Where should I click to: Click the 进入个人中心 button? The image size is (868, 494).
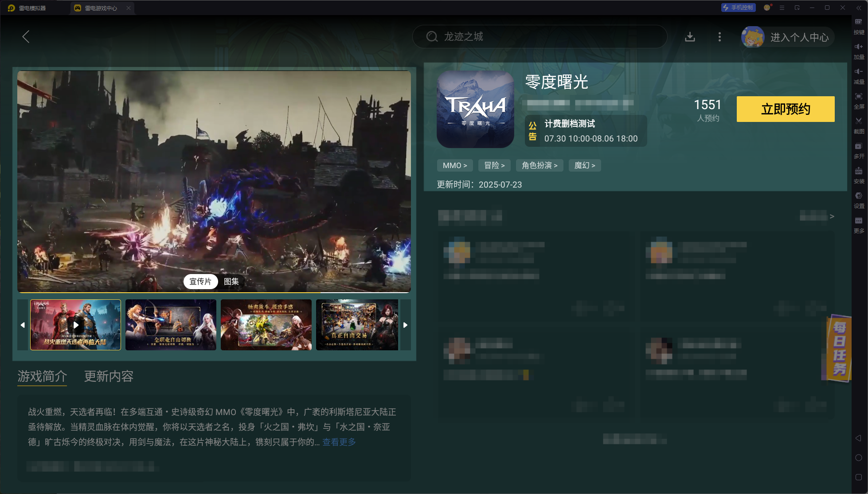(799, 37)
